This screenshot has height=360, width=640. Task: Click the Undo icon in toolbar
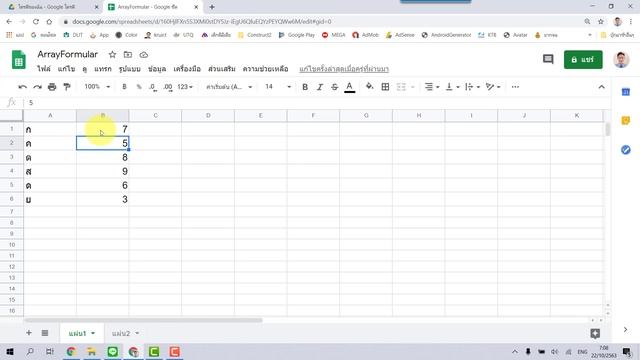(x=22, y=87)
